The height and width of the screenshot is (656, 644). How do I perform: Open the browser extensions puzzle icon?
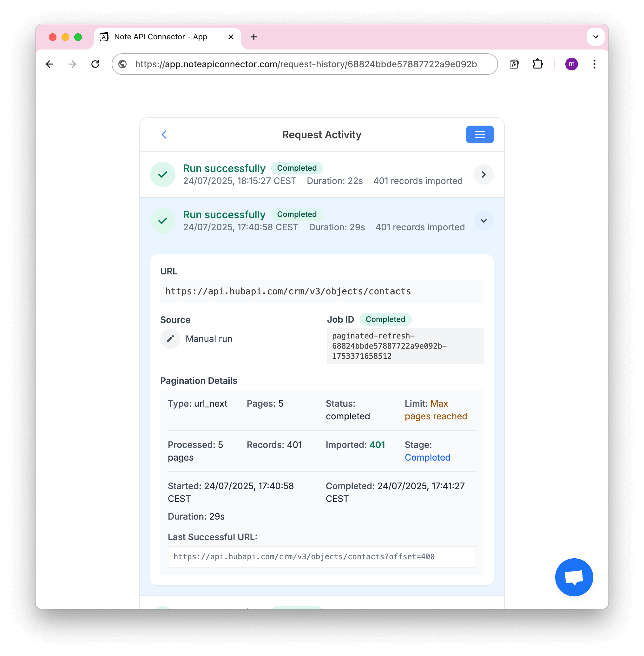click(538, 64)
